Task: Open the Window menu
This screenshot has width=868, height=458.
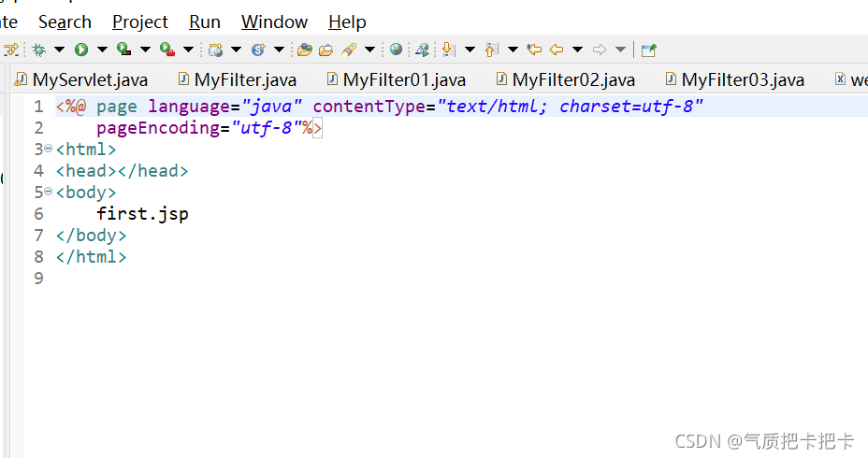Action: coord(275,22)
